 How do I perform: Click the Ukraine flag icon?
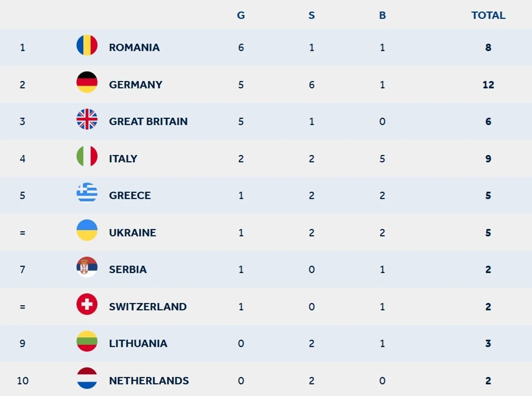pos(87,230)
